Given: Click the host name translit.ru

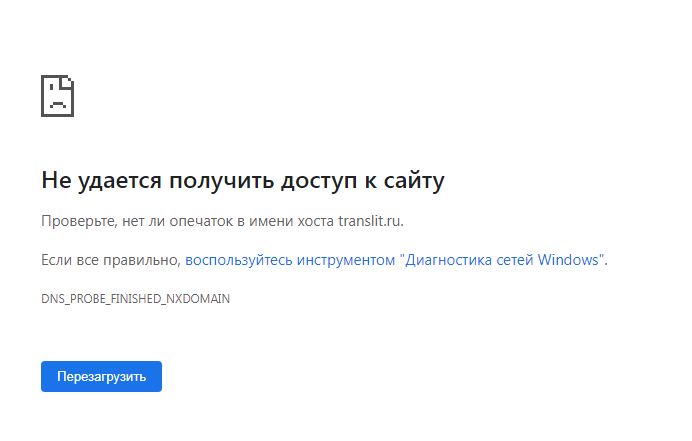Looking at the screenshot, I should pyautogui.click(x=370, y=221).
